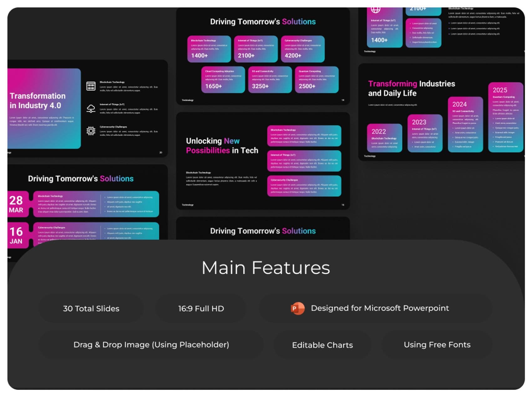532x399 pixels.
Task: Click the 4200+ Cybersecurity Challenges card
Action: tap(303, 49)
